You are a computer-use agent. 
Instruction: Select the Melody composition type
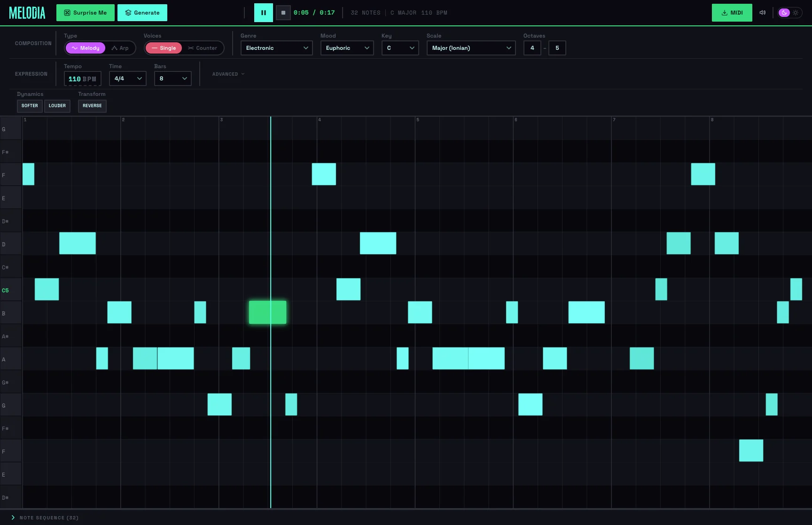(86, 48)
